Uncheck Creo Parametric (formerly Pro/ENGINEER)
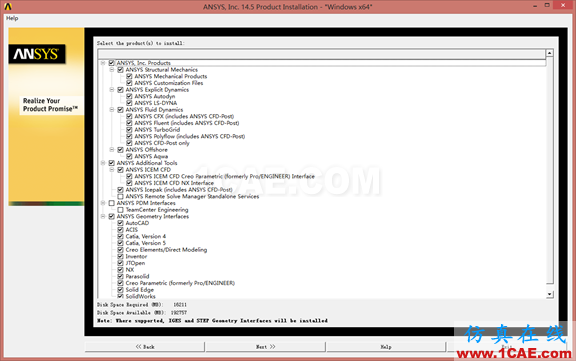Screen dimensions: 576x361 point(120,283)
